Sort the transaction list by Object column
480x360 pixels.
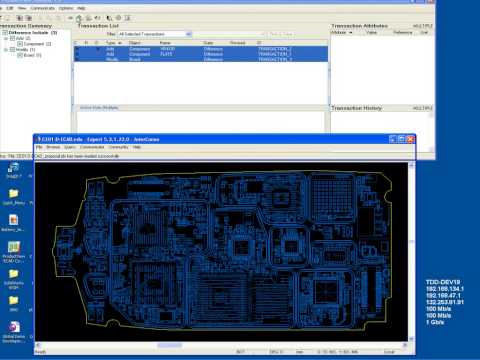point(134,43)
